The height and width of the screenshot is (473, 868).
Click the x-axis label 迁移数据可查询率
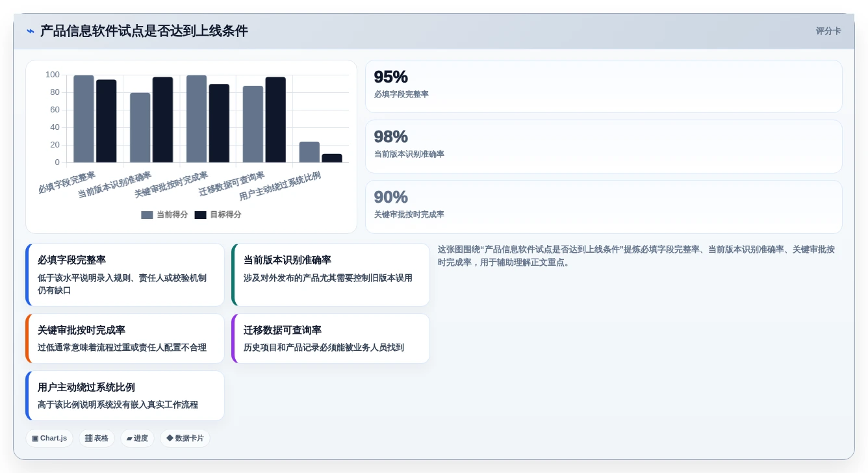231,184
